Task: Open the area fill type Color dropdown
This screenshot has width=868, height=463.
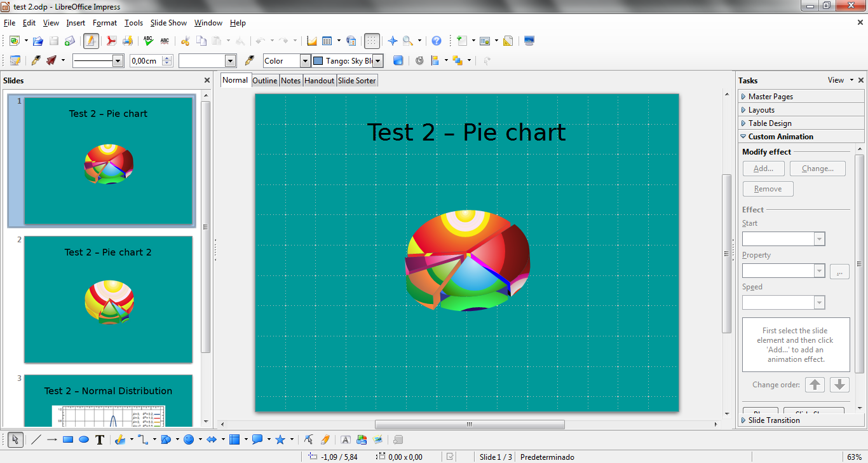Action: (305, 61)
